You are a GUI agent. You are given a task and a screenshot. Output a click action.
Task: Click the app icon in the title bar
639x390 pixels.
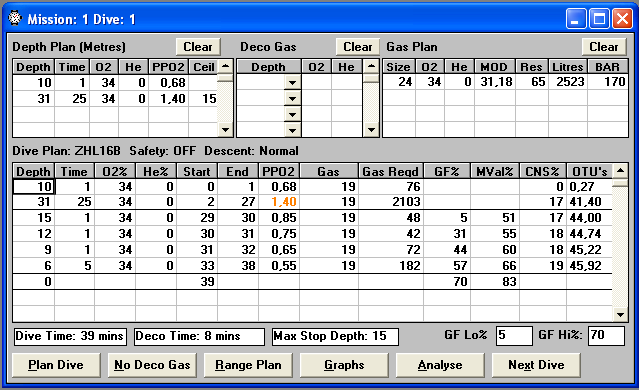15,18
